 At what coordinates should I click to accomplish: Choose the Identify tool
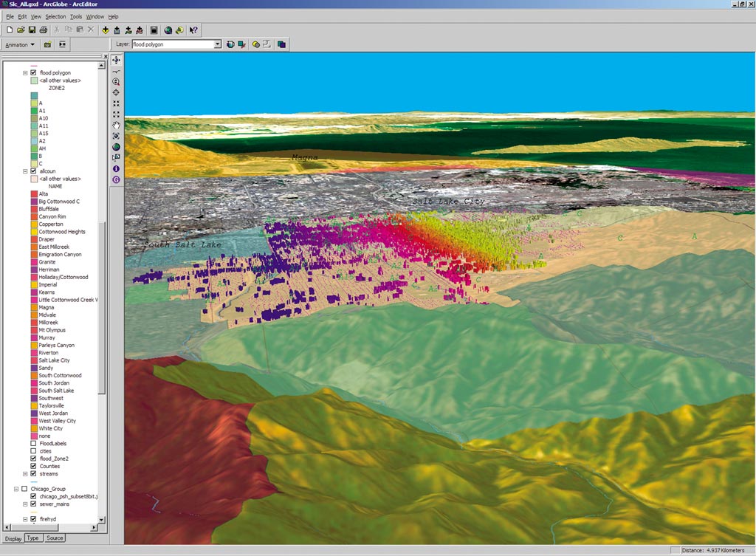point(117,168)
